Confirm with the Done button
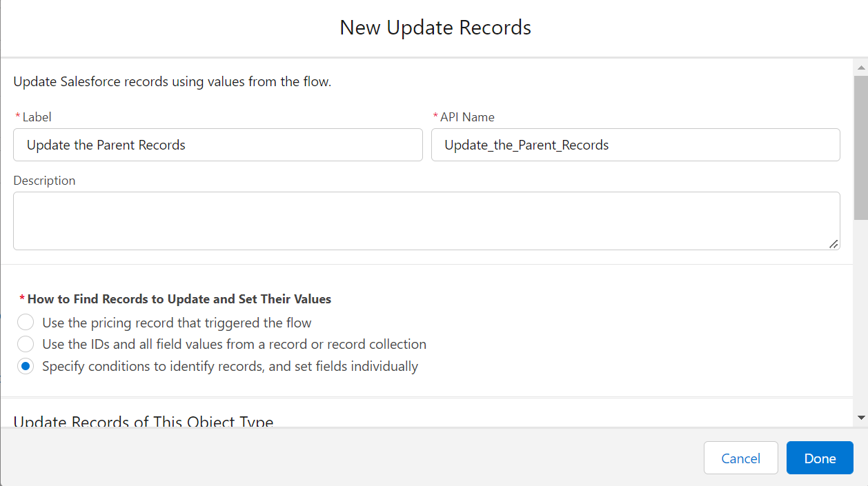 pos(820,458)
